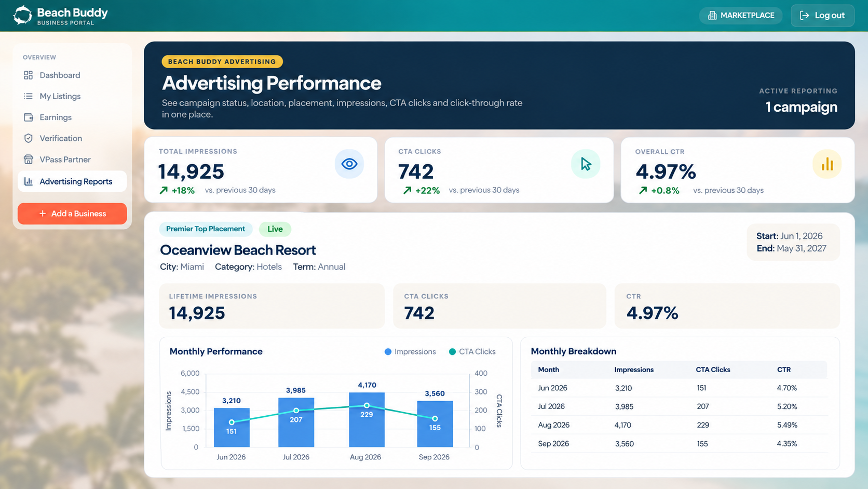Click the cursor icon in CTA Clicks card

(x=586, y=164)
